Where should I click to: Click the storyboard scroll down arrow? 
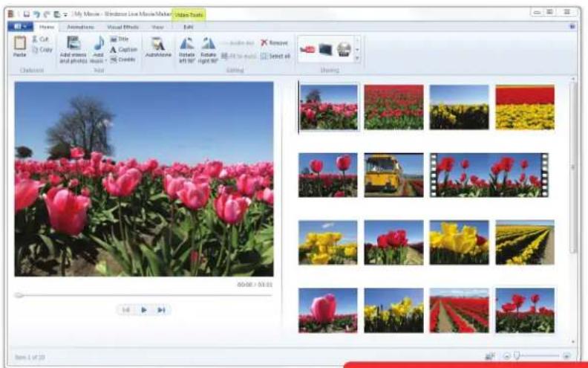coord(573,342)
